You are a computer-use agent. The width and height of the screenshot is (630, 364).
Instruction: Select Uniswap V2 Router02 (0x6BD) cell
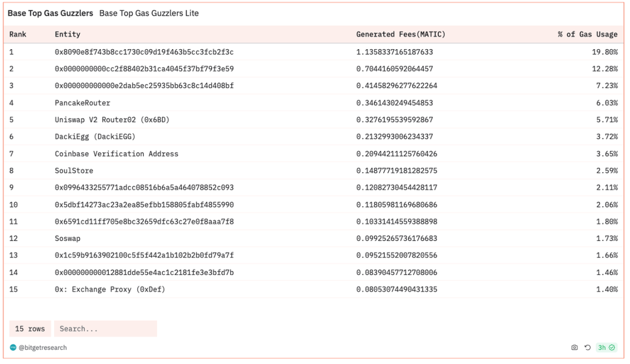tap(112, 120)
